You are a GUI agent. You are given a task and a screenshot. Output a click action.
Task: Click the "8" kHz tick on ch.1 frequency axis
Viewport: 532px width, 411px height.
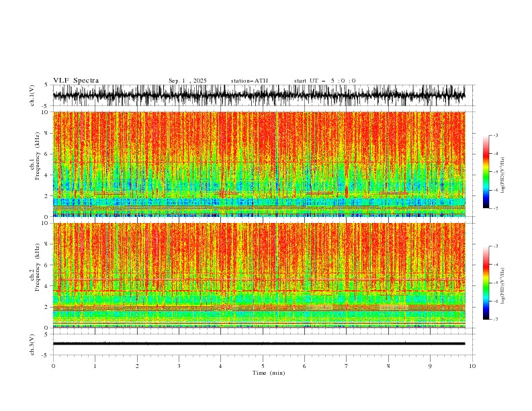coord(47,133)
